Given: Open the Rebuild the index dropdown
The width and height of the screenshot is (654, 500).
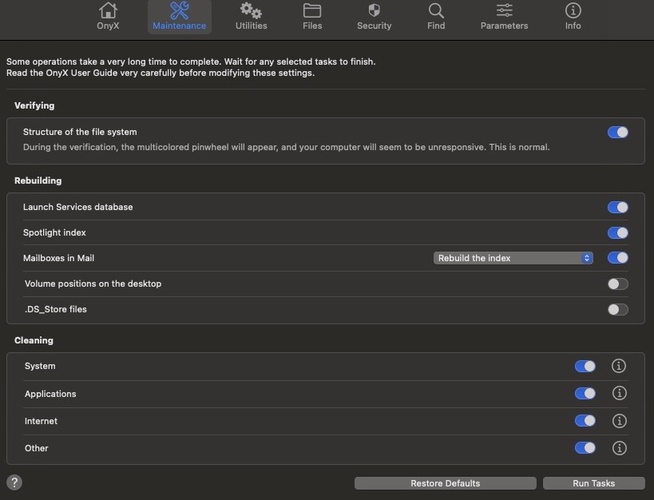Looking at the screenshot, I should tap(513, 258).
